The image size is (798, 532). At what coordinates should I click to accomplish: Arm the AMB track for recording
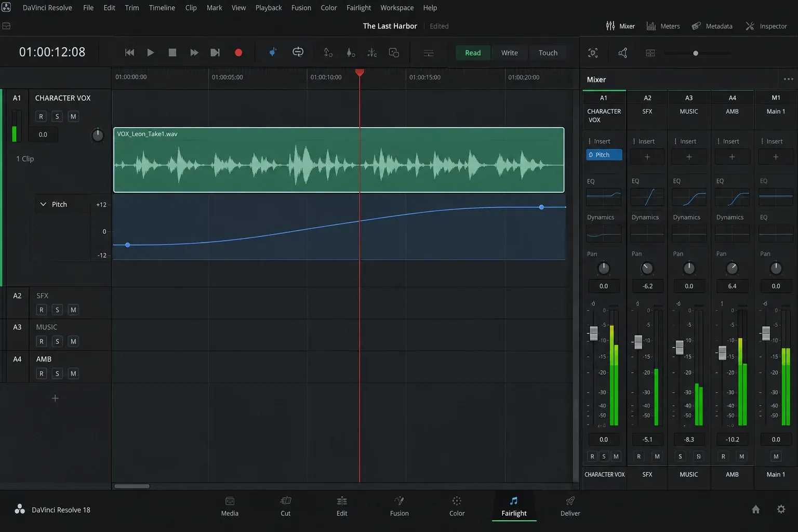coord(41,374)
